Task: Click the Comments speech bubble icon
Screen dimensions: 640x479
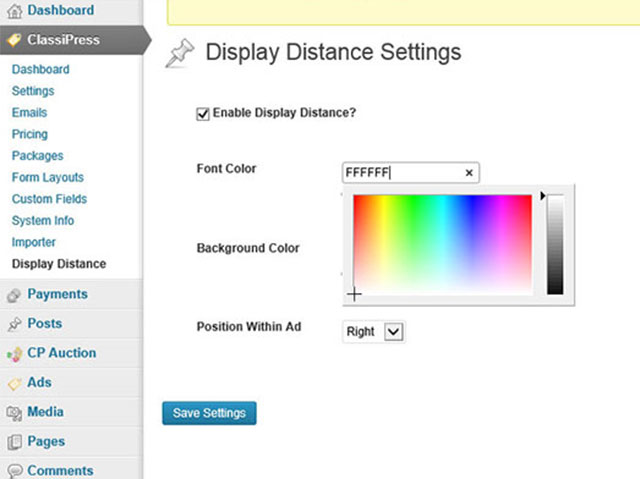Action: [x=14, y=471]
